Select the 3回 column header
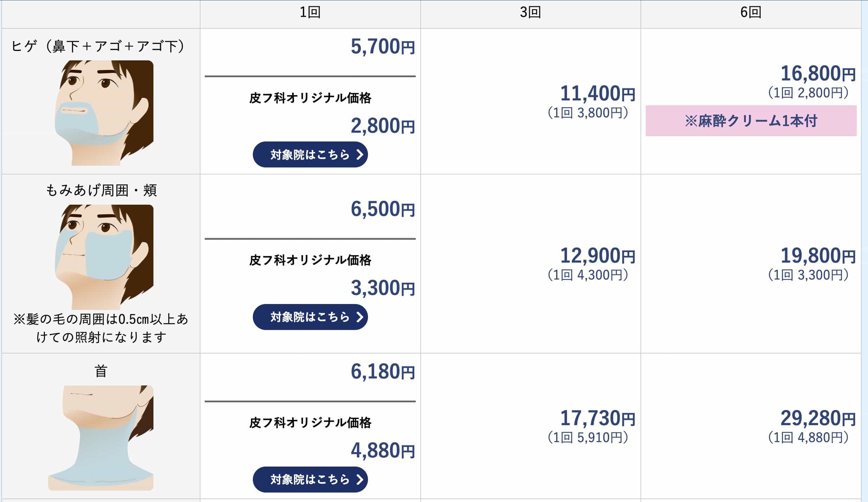This screenshot has height=502, width=868. coord(530,13)
